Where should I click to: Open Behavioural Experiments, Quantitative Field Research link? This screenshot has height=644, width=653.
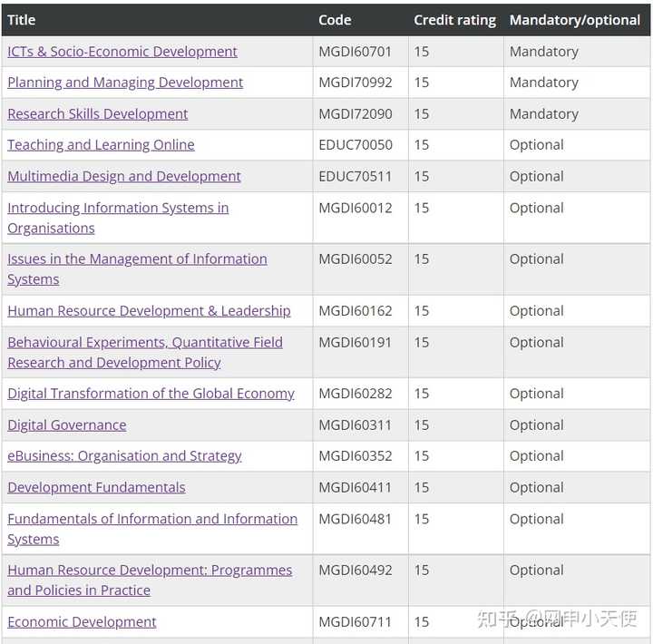pos(145,343)
